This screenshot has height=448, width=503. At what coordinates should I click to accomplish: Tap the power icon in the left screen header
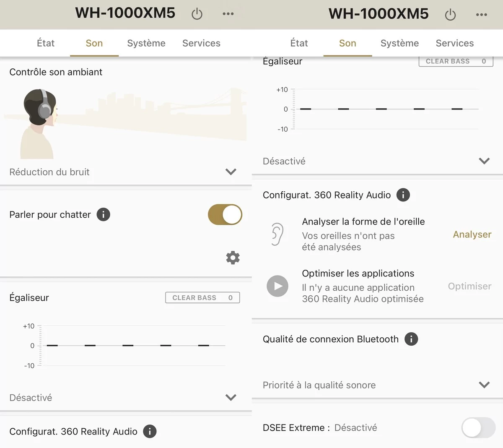[197, 14]
